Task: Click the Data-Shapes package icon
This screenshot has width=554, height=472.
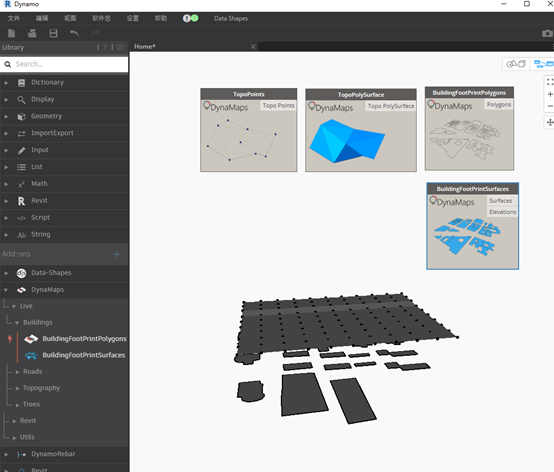Action: click(21, 273)
